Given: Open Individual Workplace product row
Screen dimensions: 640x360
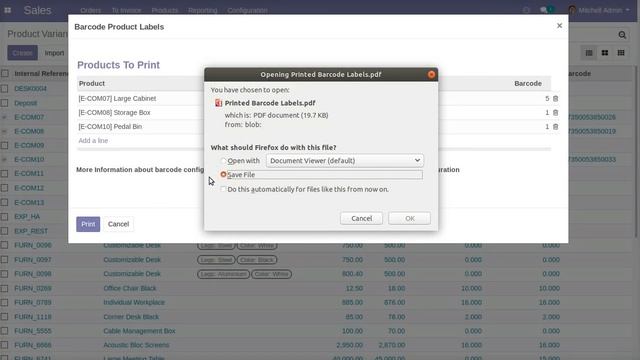Looking at the screenshot, I should 134,302.
